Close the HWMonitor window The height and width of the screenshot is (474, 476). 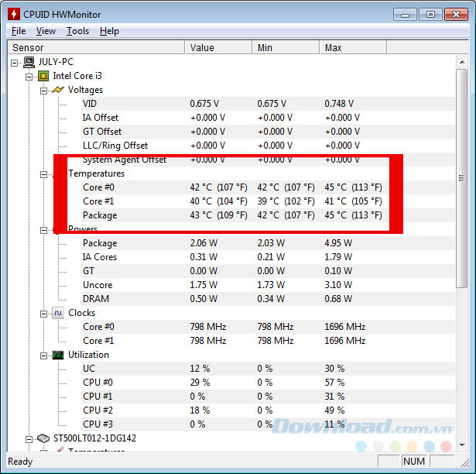pos(456,14)
